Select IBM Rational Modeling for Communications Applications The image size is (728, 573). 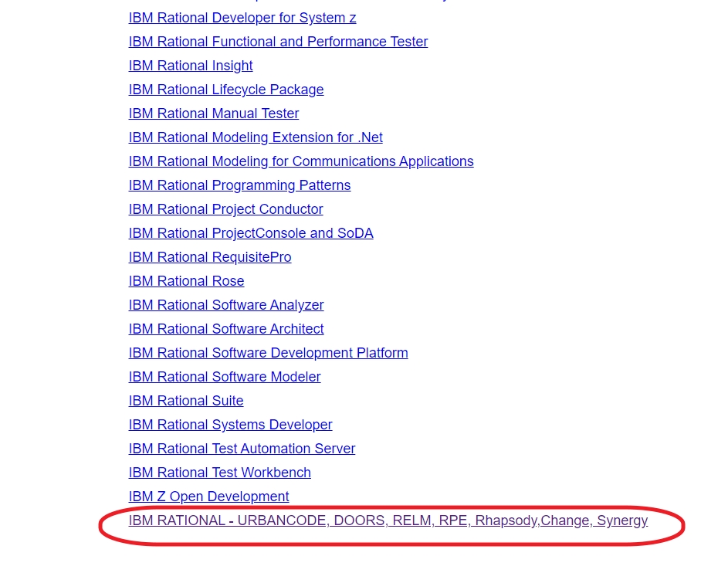point(301,161)
